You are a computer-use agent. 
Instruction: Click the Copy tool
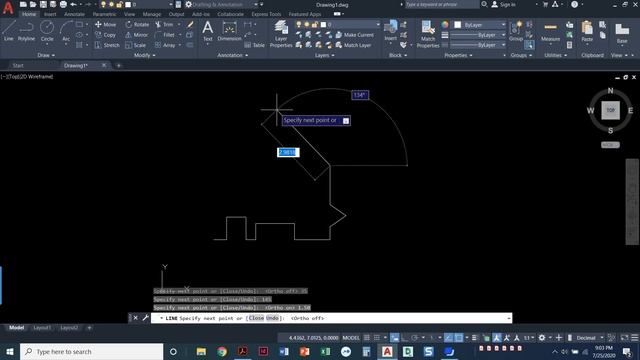[105, 35]
